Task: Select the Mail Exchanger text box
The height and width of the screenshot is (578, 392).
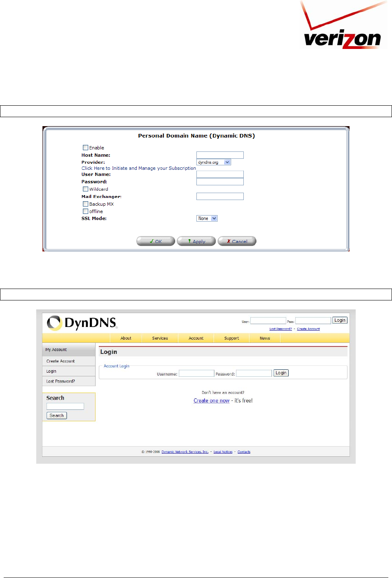Action: coord(220,196)
